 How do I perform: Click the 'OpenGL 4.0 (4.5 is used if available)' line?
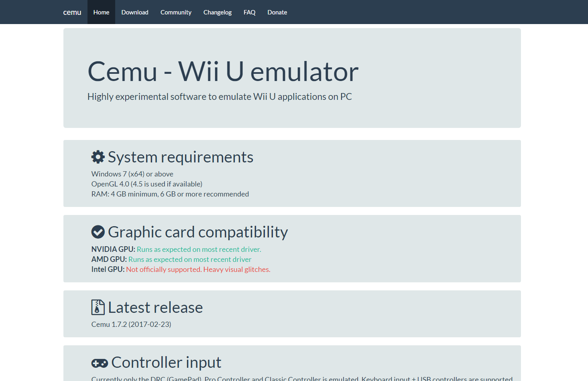coord(147,184)
